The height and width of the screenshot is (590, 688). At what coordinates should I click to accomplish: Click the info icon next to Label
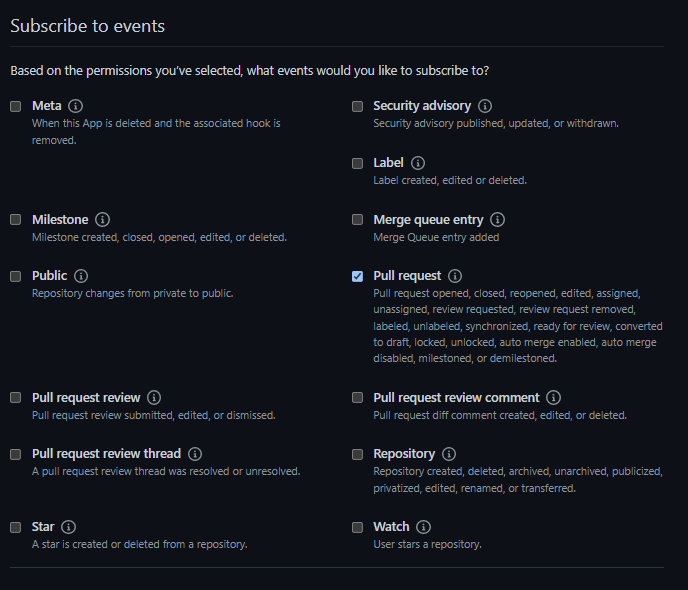(418, 163)
